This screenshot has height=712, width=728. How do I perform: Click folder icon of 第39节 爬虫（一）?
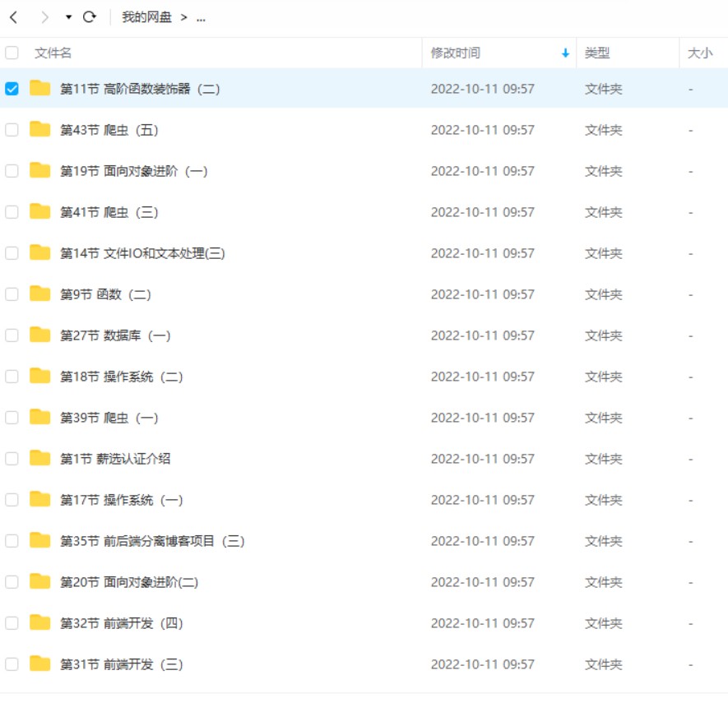point(40,416)
